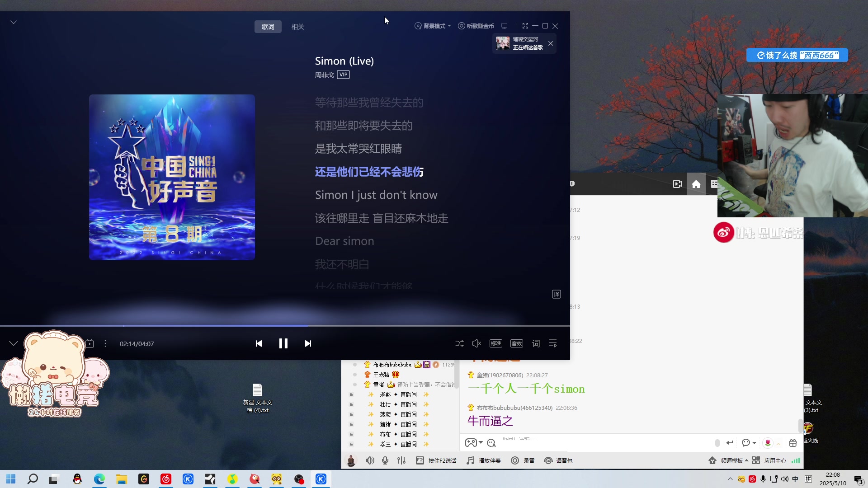
Task: Expand 频道模板 channel template menu
Action: (728, 460)
